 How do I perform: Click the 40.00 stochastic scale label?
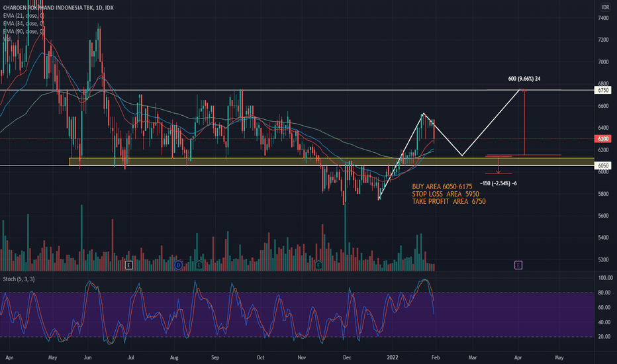click(604, 322)
